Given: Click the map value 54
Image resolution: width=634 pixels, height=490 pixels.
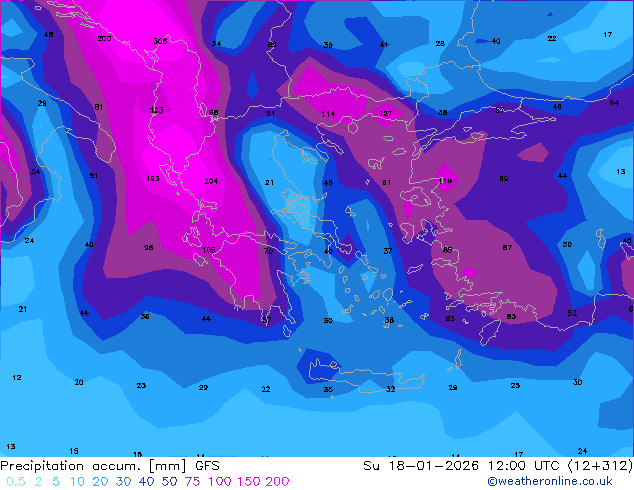Looking at the screenshot, I should click(36, 171).
